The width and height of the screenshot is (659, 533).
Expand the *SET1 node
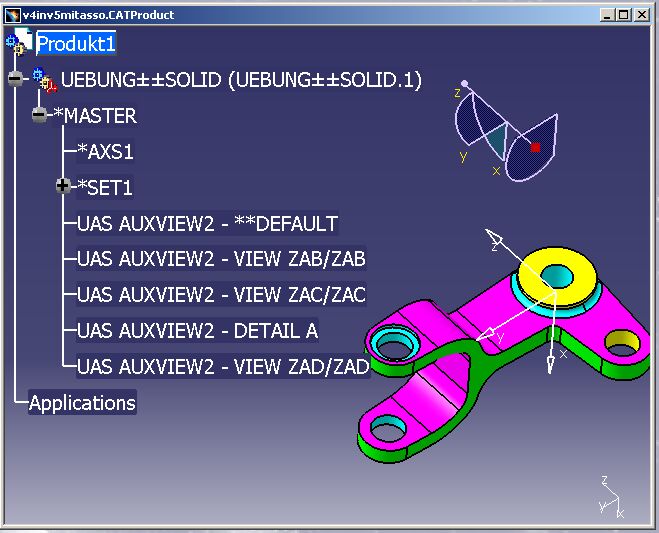click(x=63, y=185)
